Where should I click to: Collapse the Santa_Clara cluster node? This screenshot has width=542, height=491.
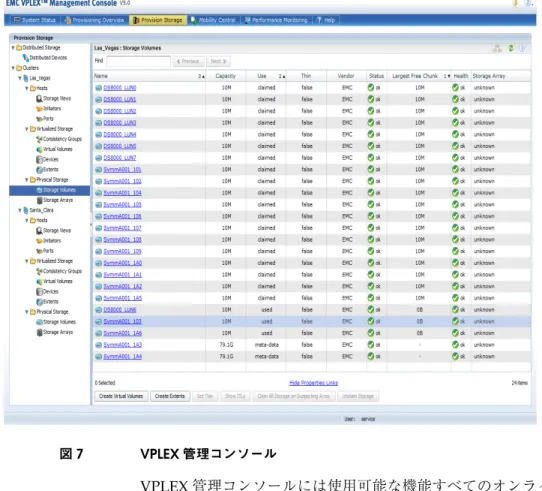20,210
